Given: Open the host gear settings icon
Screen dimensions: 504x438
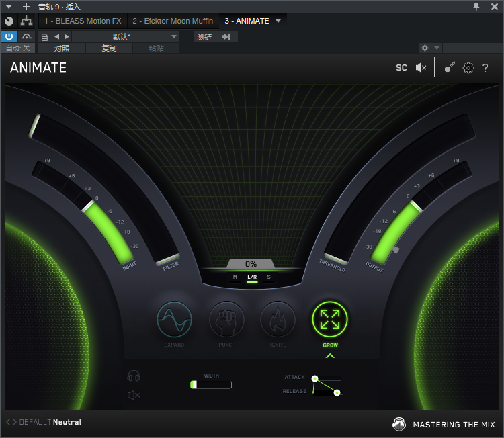Looking at the screenshot, I should pos(425,48).
